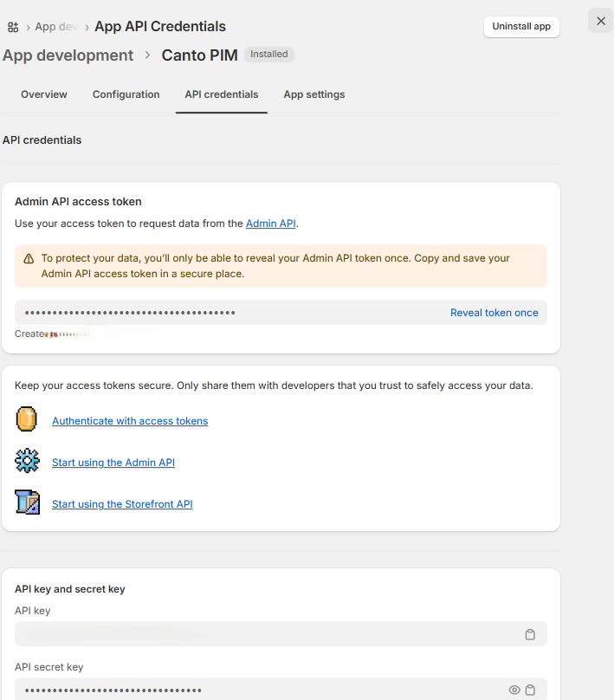Click the warning triangle icon in banner
Image resolution: width=614 pixels, height=700 pixels.
pyautogui.click(x=29, y=258)
